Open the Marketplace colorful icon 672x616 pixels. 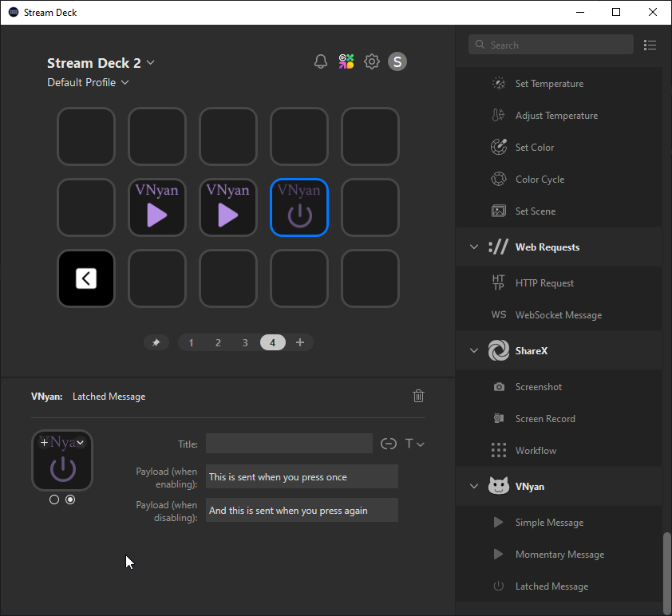[346, 61]
